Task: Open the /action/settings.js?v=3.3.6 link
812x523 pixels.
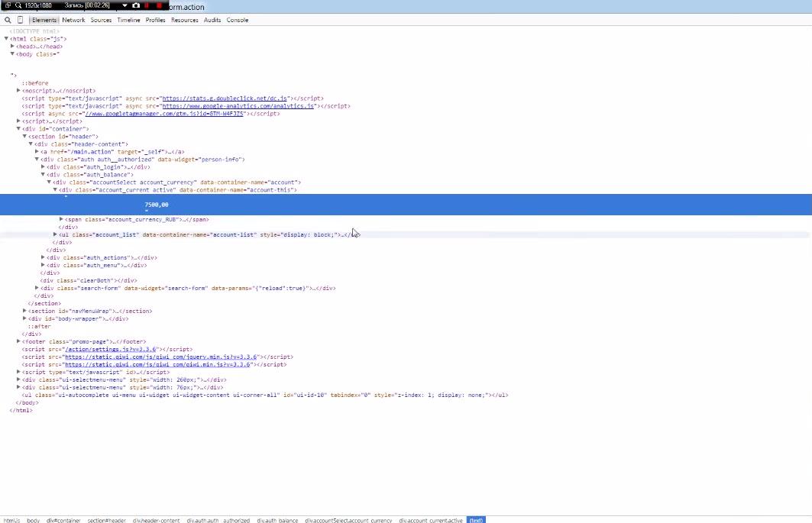Action: coord(111,350)
